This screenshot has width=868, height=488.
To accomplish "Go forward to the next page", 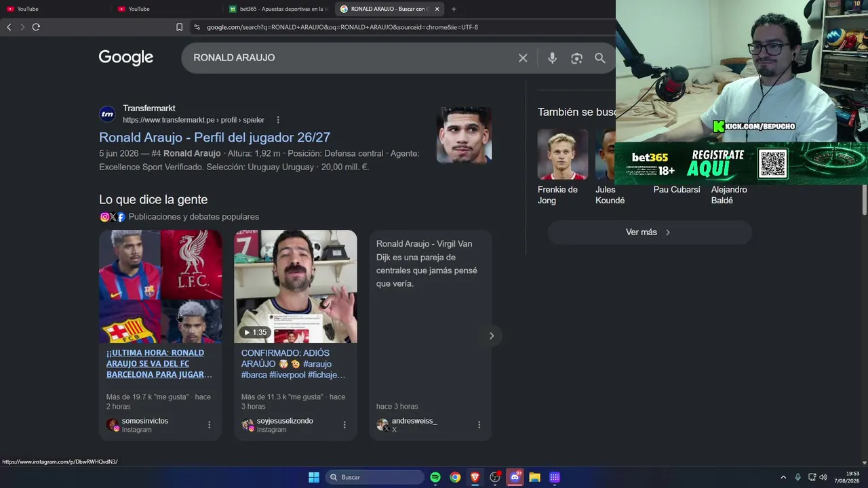I will coord(22,27).
